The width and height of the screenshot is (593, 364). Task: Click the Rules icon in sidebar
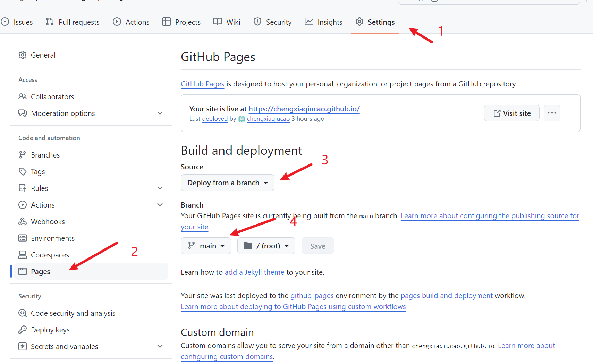point(23,188)
